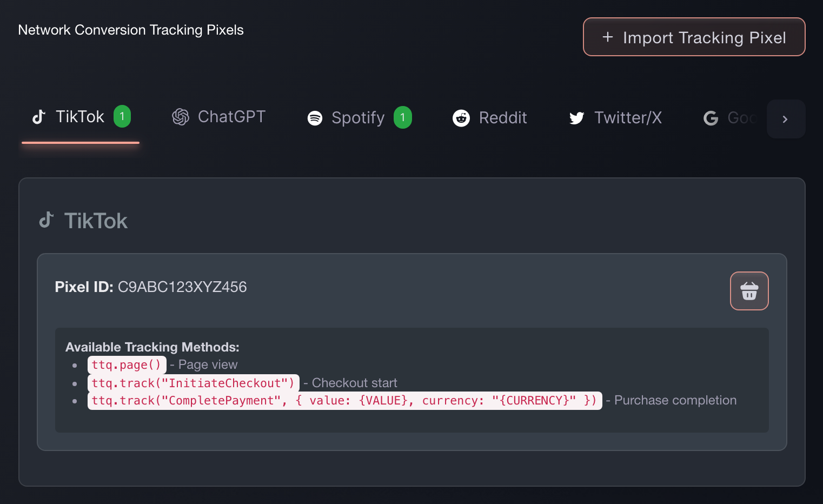This screenshot has width=823, height=504.
Task: Open the Twitter/X tab
Action: (x=615, y=117)
